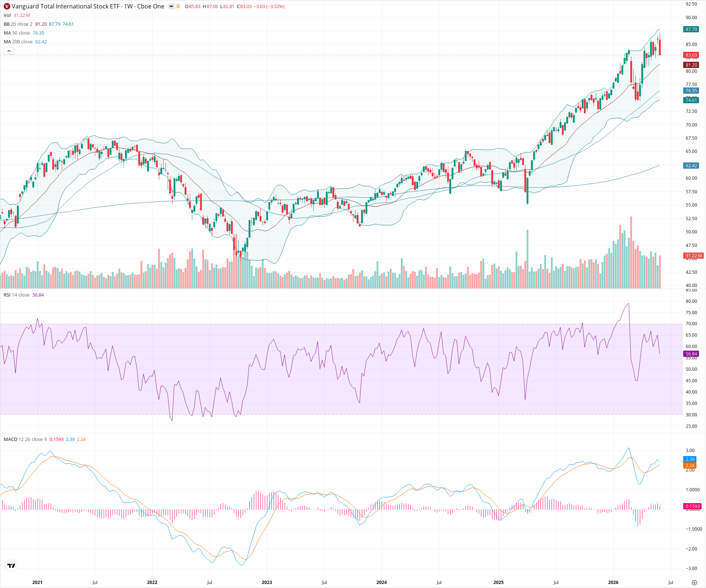This screenshot has height=588, width=706.
Task: Select the MACD 12 26 close 9 legend
Action: point(44,439)
